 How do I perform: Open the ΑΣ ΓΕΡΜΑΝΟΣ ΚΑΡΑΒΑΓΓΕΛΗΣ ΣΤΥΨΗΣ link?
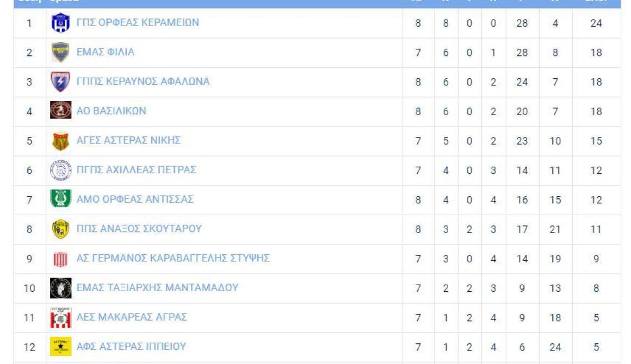[173, 258]
